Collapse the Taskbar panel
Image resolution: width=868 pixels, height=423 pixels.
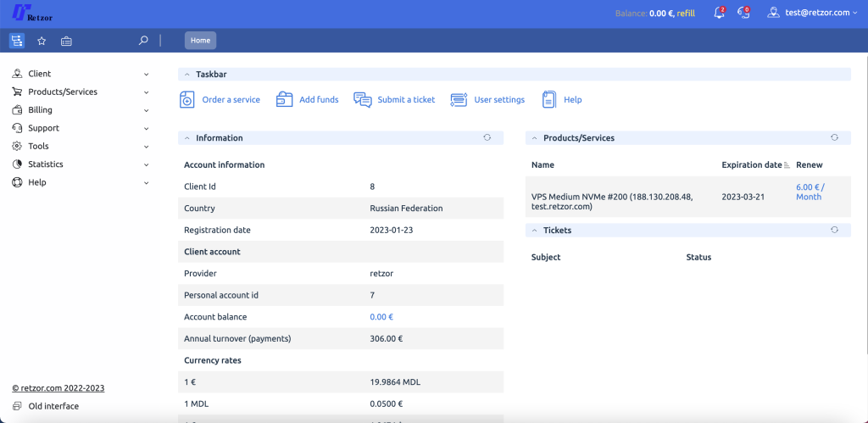pos(187,75)
